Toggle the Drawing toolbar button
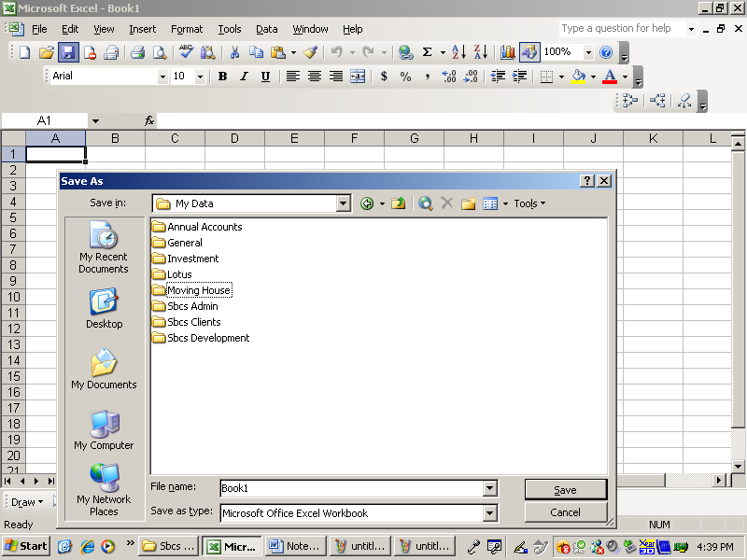The image size is (747, 560). point(529,52)
